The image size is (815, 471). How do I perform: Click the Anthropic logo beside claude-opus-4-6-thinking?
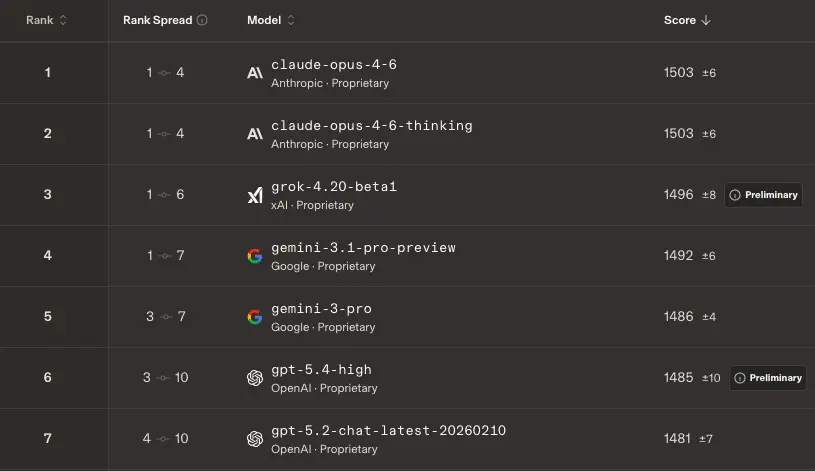click(255, 134)
